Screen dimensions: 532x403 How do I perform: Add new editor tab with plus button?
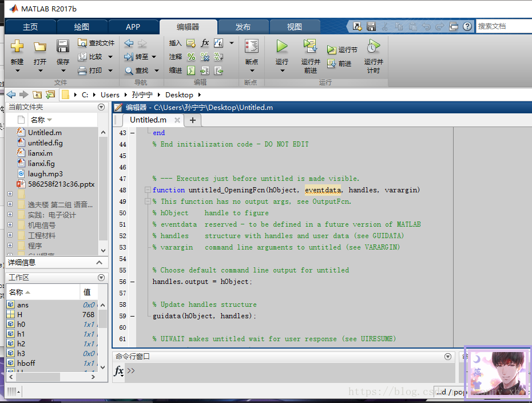[193, 120]
